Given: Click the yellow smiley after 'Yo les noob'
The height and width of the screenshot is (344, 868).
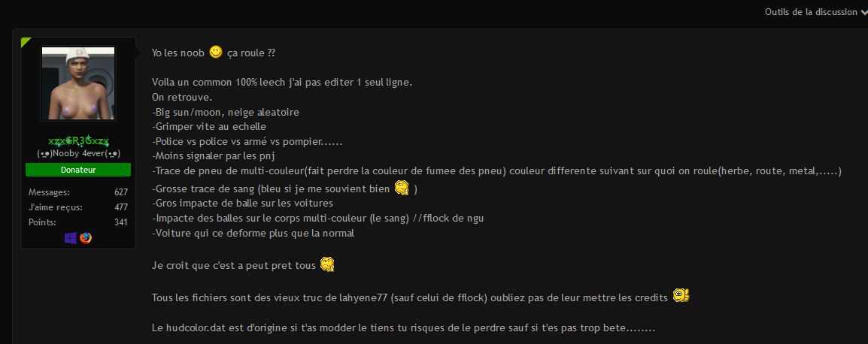Looking at the screenshot, I should click(216, 52).
